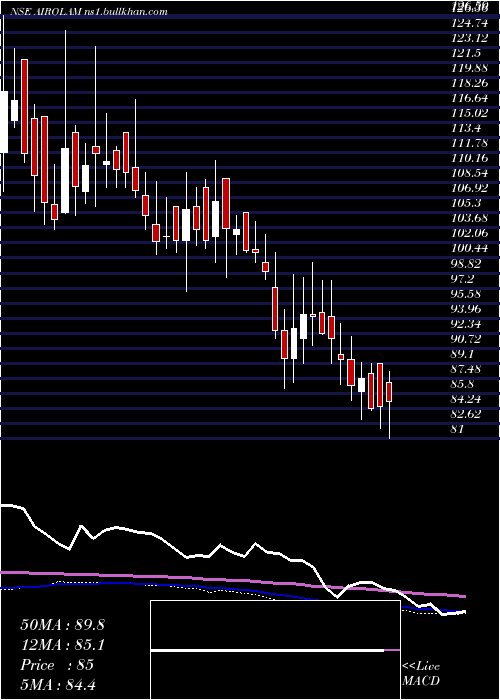
Task: Click the 85.8 price axis label
Action: coord(462,384)
